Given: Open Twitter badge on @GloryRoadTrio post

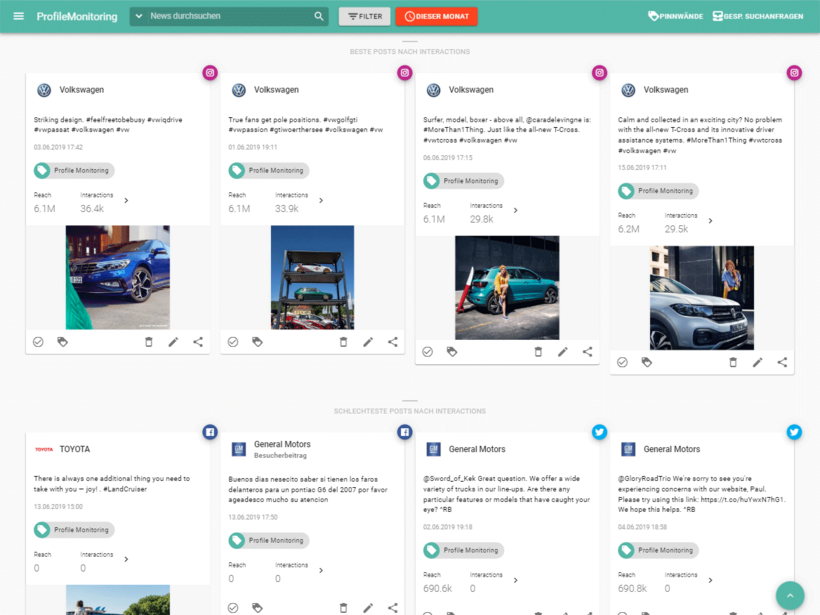Looking at the screenshot, I should [794, 432].
